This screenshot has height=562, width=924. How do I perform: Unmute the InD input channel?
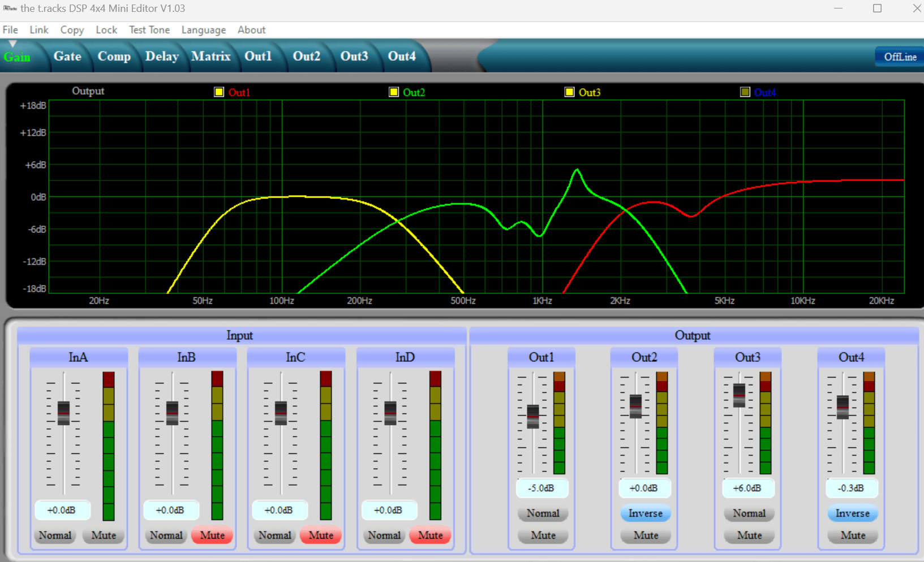pos(430,535)
